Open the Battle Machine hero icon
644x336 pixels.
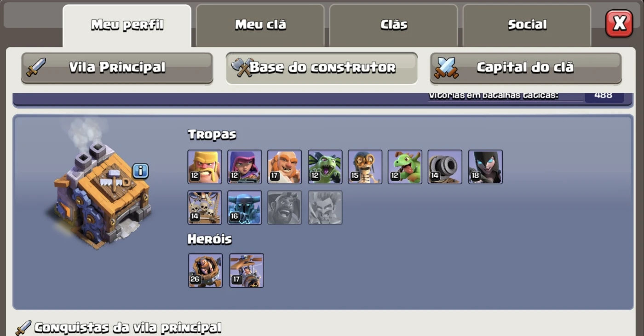point(205,271)
